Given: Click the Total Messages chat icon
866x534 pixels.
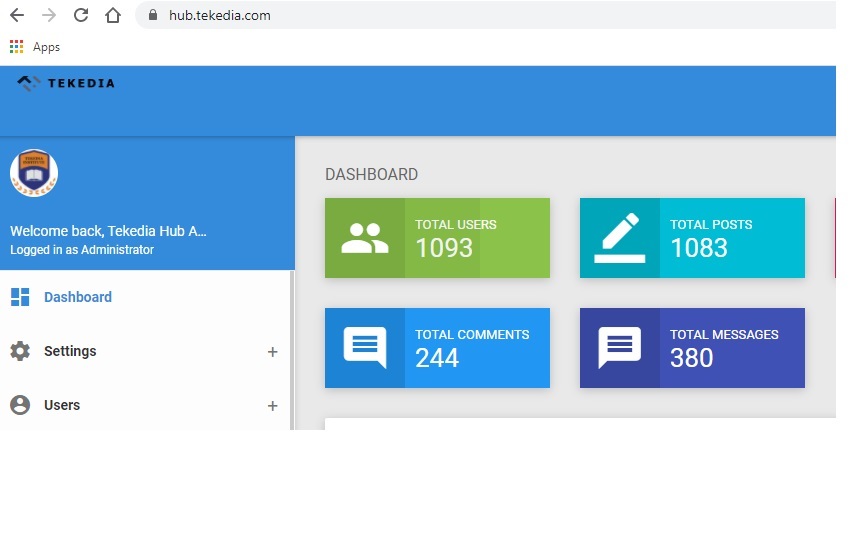Looking at the screenshot, I should (620, 348).
